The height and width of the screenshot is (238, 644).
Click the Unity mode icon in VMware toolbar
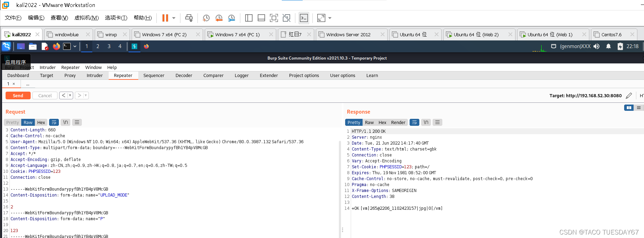pyautogui.click(x=286, y=18)
